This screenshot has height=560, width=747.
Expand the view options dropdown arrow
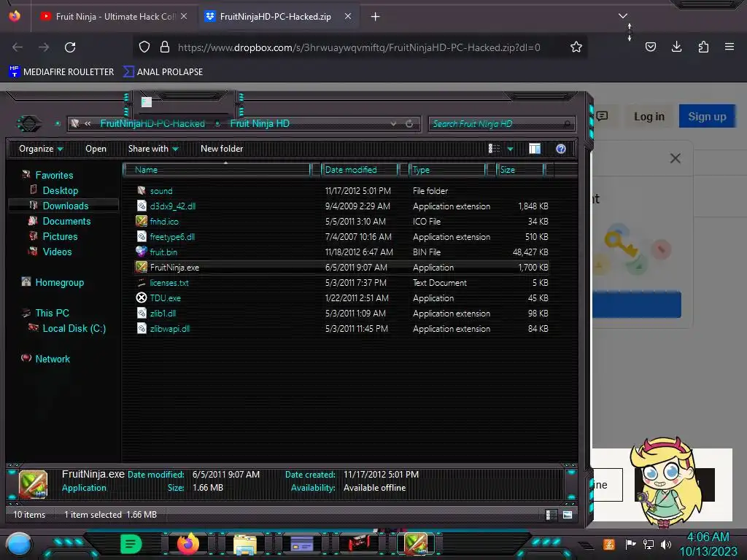tap(510, 149)
